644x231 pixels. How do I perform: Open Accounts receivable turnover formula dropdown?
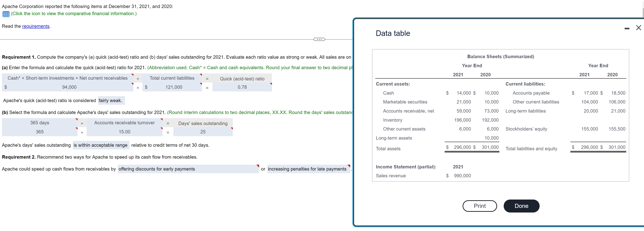click(x=124, y=123)
